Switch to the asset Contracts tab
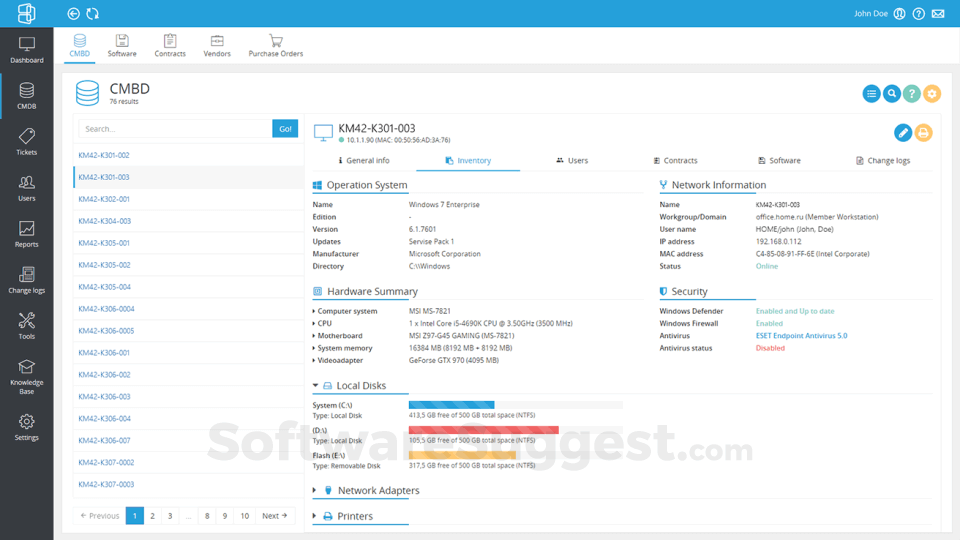 pos(675,160)
